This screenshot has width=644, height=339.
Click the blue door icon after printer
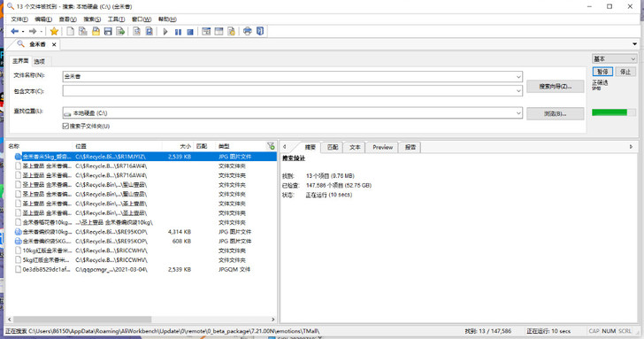(260, 31)
